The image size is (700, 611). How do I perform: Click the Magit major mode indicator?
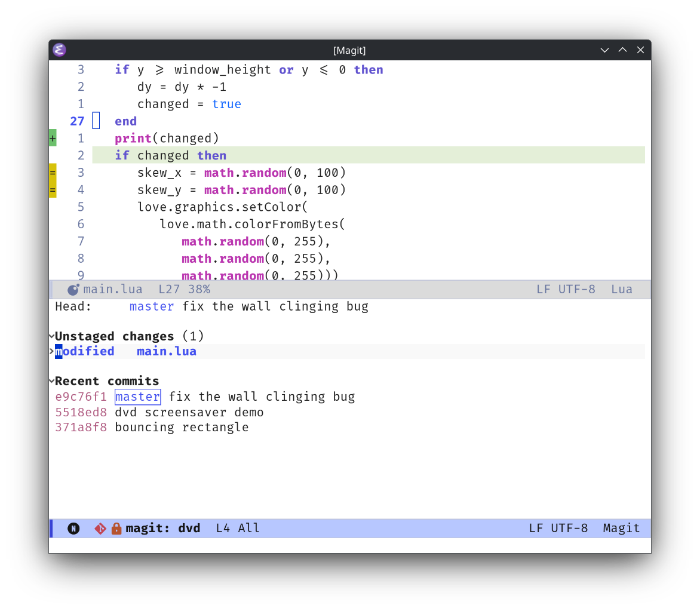pyautogui.click(x=621, y=529)
